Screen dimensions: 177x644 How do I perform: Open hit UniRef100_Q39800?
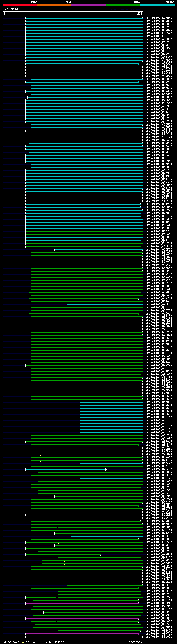[159, 30]
